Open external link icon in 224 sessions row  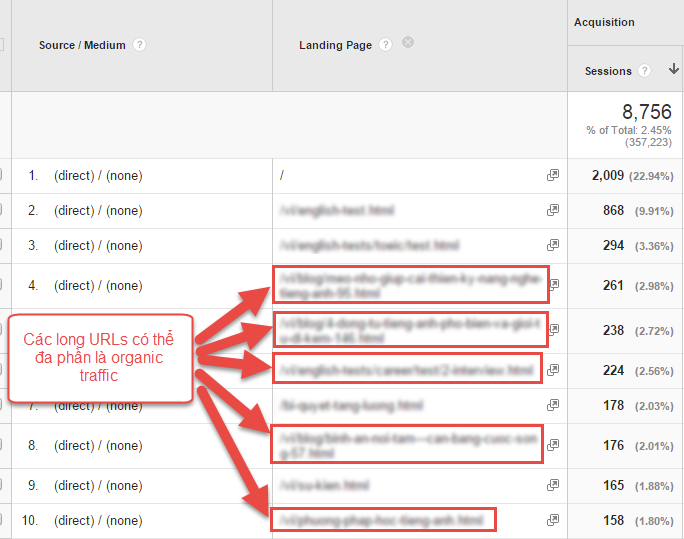tap(553, 370)
